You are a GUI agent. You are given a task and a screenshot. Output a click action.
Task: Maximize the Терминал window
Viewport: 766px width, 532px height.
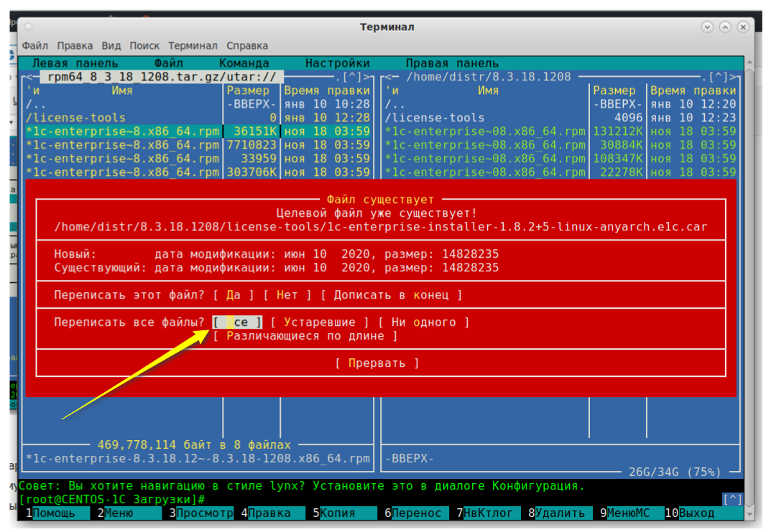[x=725, y=27]
